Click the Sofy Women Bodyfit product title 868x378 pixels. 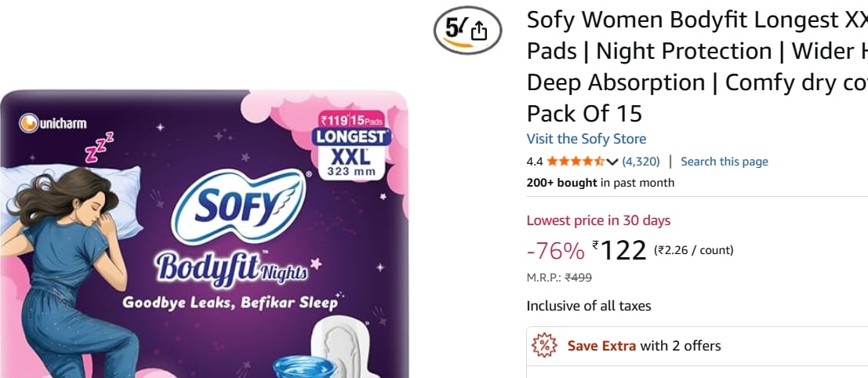[697, 67]
